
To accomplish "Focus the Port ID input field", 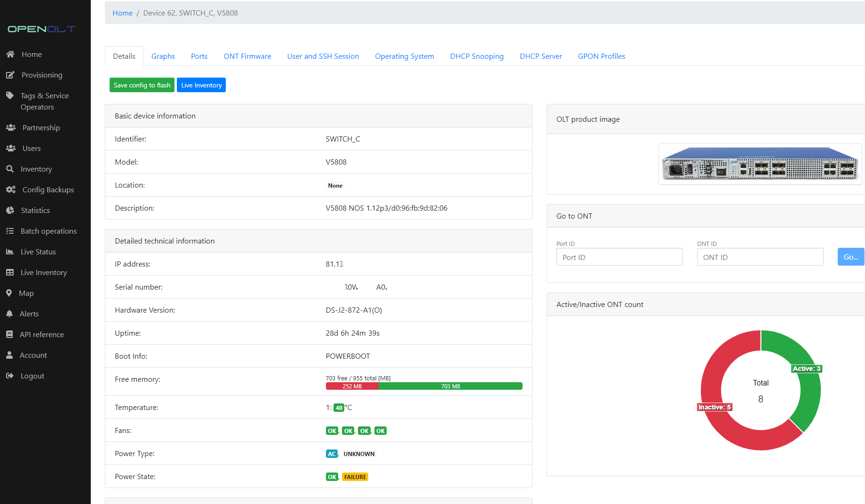I will [x=619, y=257].
